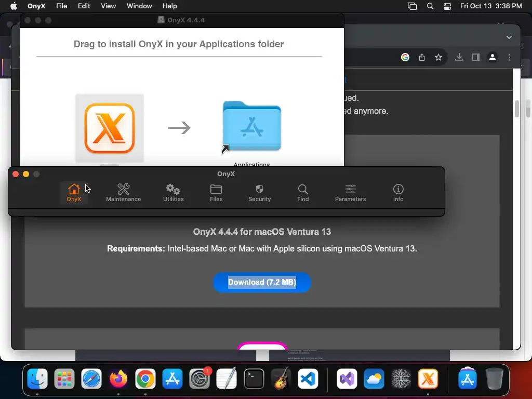Click the Google icon in browser toolbar

[x=405, y=57]
